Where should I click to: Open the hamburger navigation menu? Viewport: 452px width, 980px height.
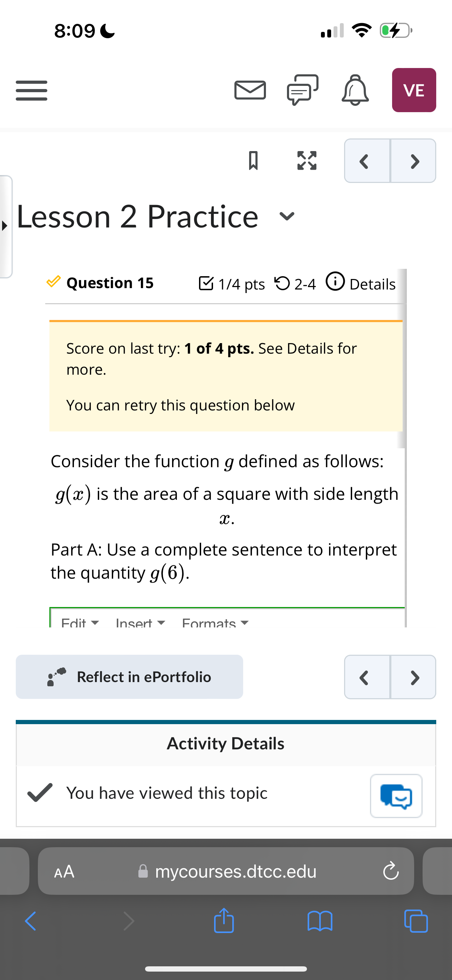[x=31, y=90]
